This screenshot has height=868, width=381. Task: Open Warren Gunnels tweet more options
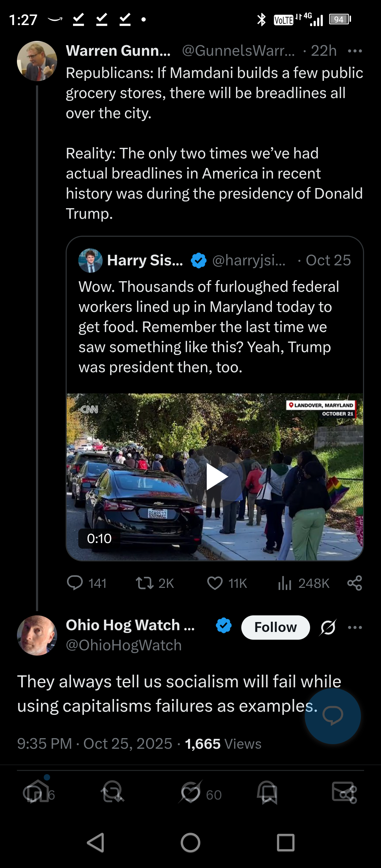(355, 51)
